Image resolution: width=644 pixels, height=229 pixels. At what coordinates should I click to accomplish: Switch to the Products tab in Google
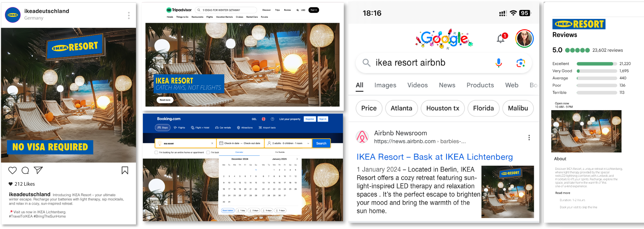pyautogui.click(x=480, y=85)
